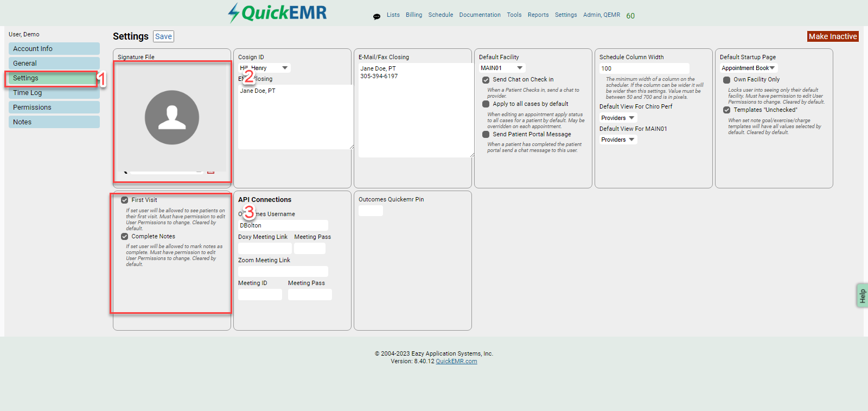868x411 pixels.
Task: Toggle Send Chat on Check in
Action: (x=486, y=80)
